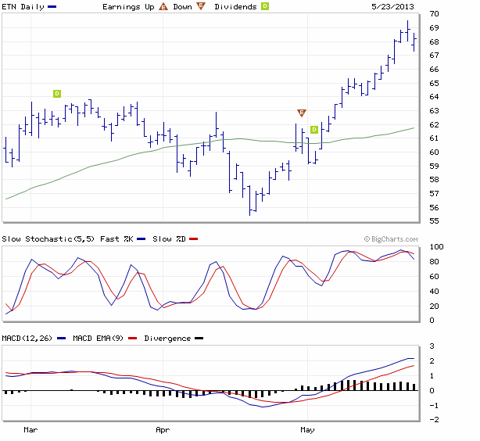The image size is (480, 441).
Task: Click the "Slow %D" label
Action: (x=169, y=239)
